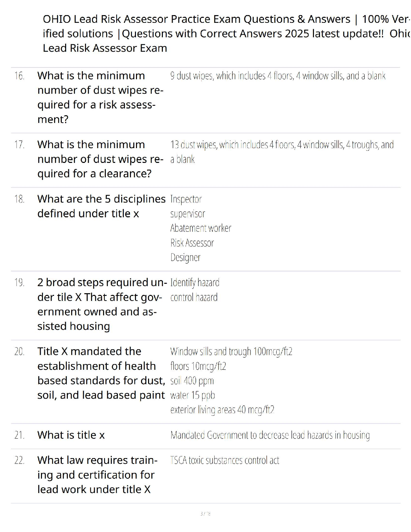This screenshot has width=411, height=532.
Task: Click the 'What is title x' question
Action: 71,435
